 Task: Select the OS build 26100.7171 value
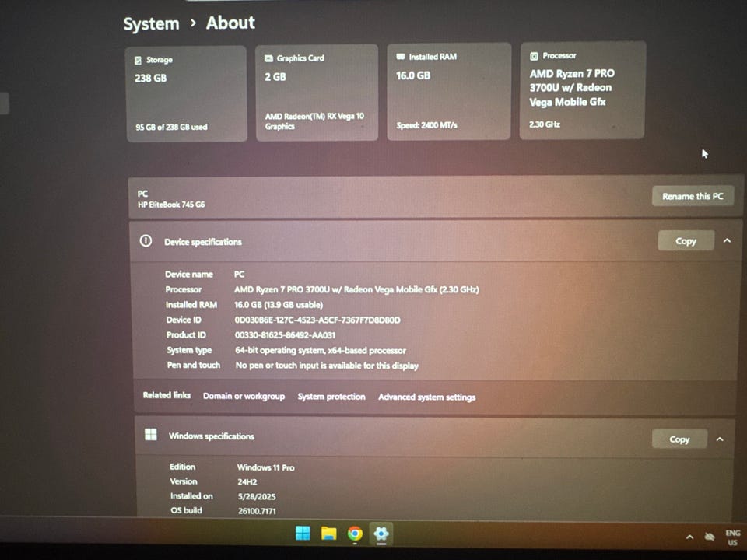click(x=258, y=511)
